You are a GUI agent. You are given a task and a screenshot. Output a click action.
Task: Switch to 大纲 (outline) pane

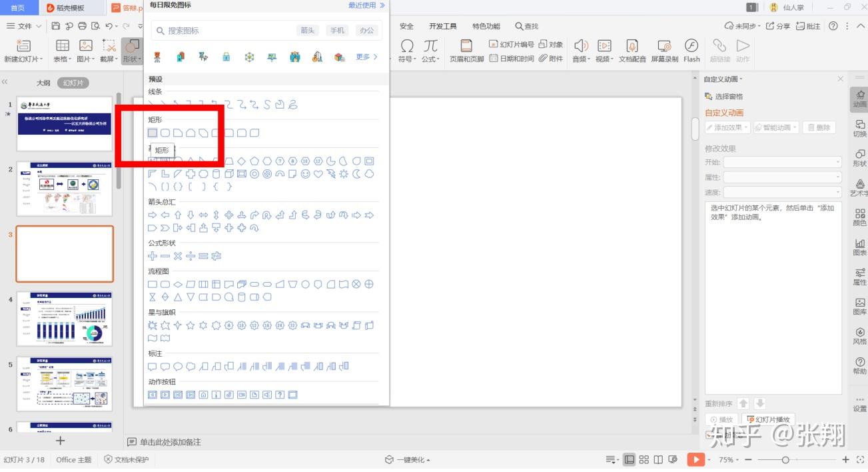43,83
